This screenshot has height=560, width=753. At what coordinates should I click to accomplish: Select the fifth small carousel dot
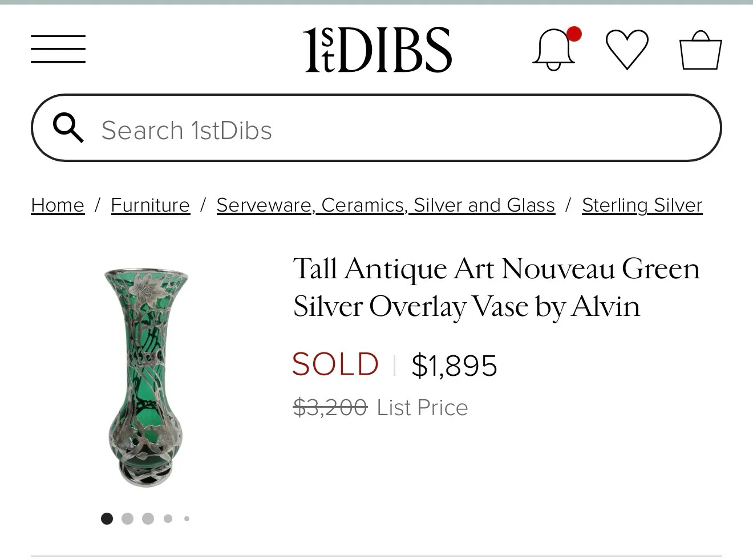(x=187, y=518)
